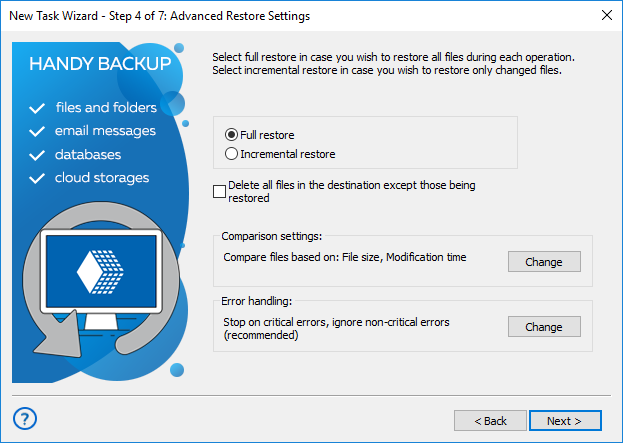The height and width of the screenshot is (443, 623).
Task: Open help via the question mark icon
Action: click(x=26, y=418)
